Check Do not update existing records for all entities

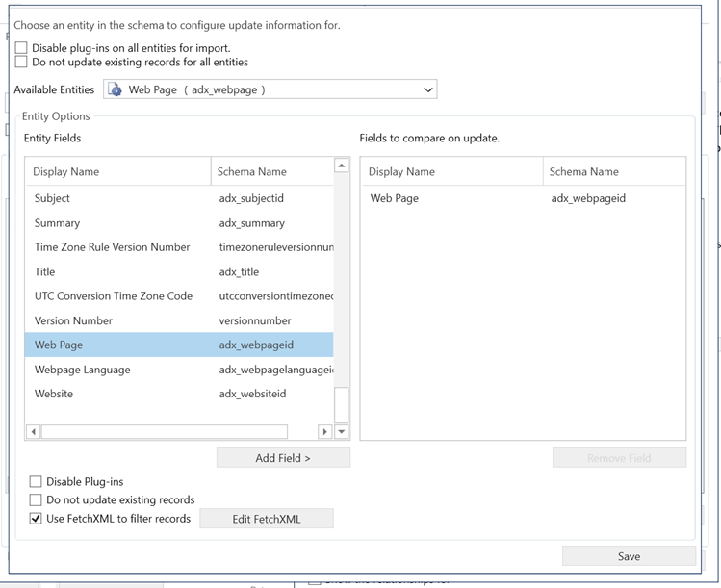point(21,62)
